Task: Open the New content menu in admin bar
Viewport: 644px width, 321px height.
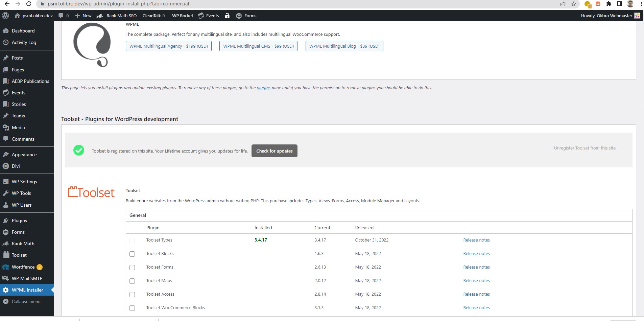Action: click(83, 16)
